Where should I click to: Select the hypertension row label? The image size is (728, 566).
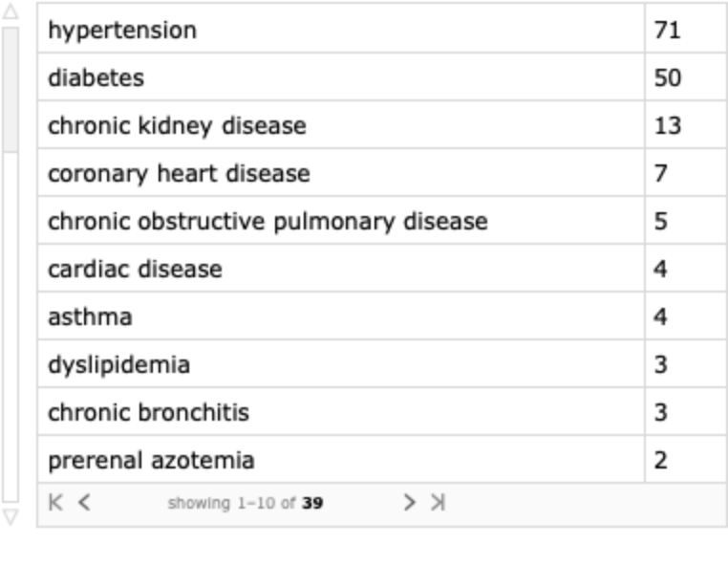(122, 30)
